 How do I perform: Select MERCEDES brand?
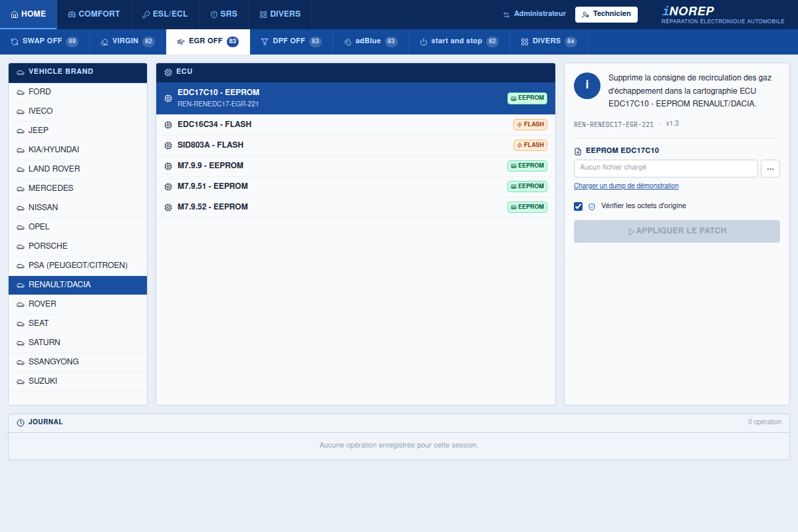[78, 189]
